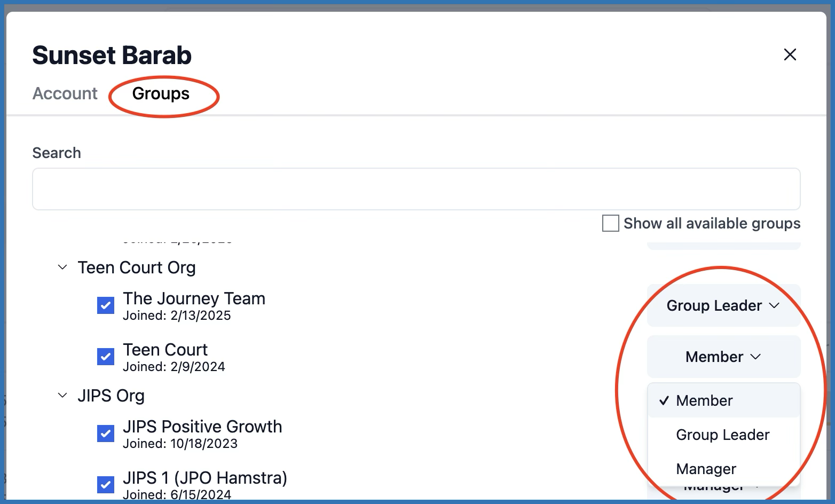Collapse the JIPS Org section
Image resolution: width=835 pixels, height=504 pixels.
[62, 396]
